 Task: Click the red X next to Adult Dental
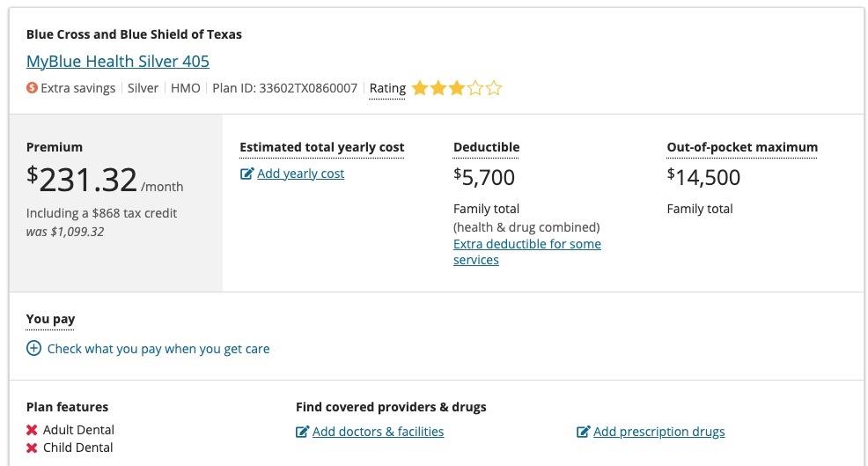[x=32, y=430]
